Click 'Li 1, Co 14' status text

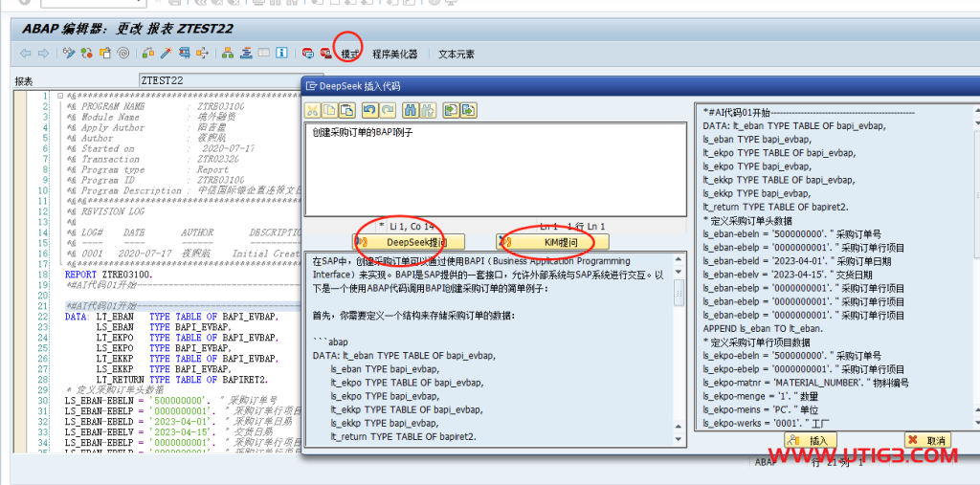(412, 226)
